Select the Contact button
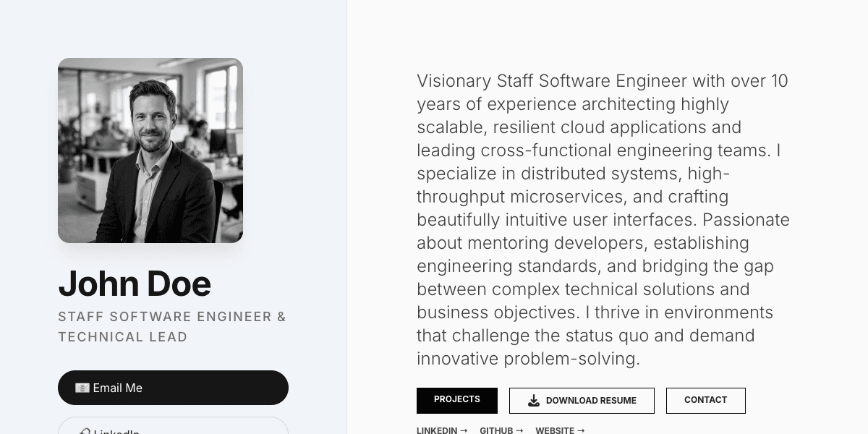 coord(705,400)
